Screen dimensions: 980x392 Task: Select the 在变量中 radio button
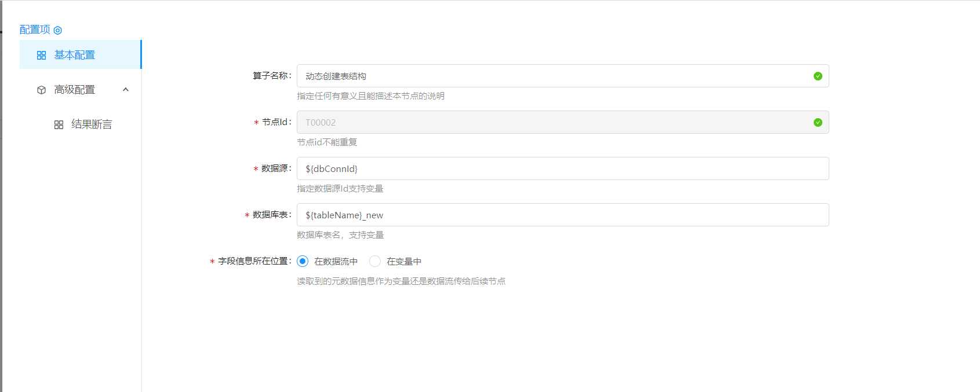click(x=375, y=261)
